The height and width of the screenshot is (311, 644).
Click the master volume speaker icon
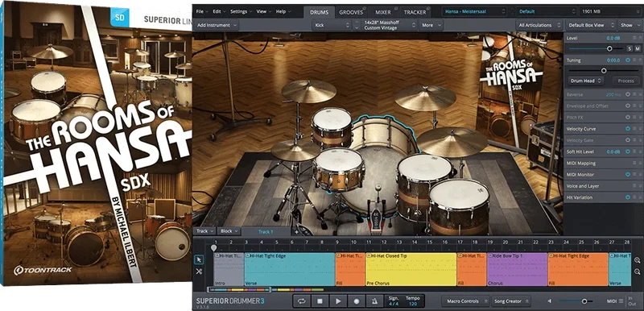550,301
